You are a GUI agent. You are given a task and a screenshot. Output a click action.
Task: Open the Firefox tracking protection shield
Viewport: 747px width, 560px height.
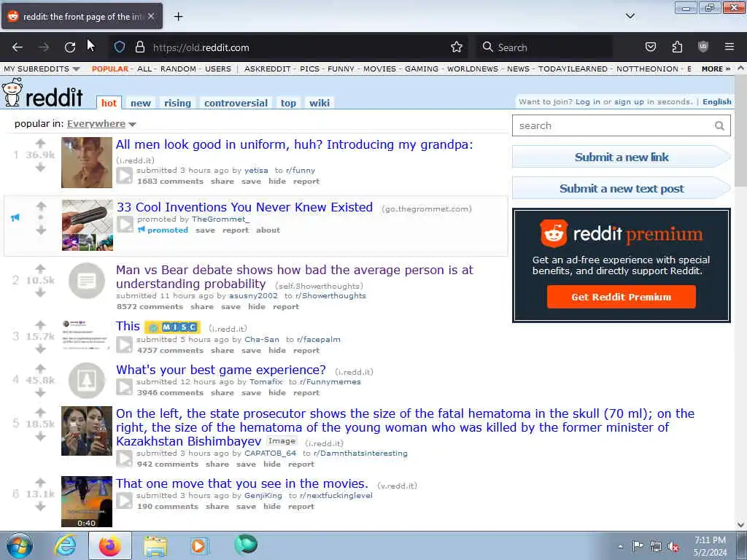coord(120,47)
